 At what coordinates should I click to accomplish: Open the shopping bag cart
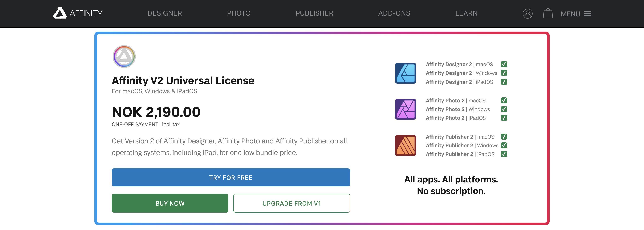(548, 14)
